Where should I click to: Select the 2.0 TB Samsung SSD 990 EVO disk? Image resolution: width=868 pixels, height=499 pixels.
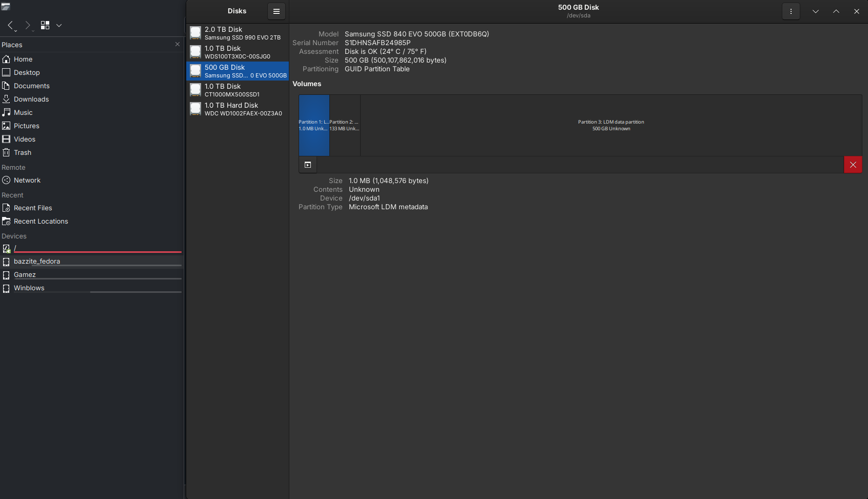(x=237, y=33)
